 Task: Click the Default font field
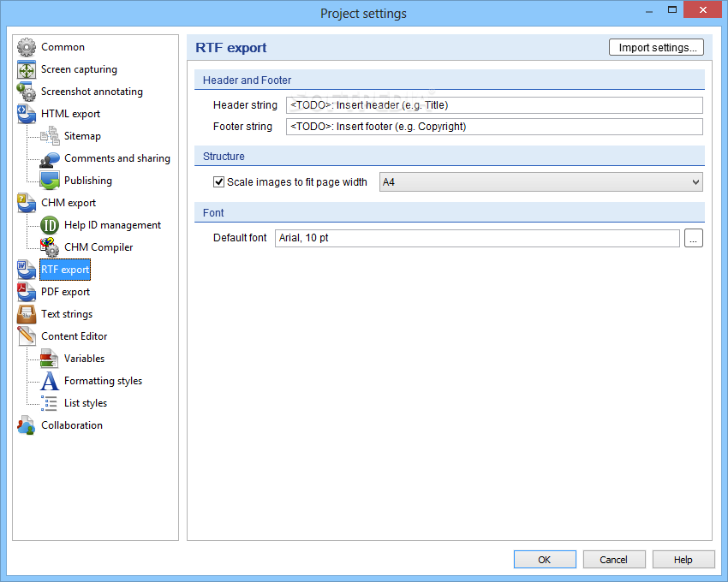[x=477, y=238]
